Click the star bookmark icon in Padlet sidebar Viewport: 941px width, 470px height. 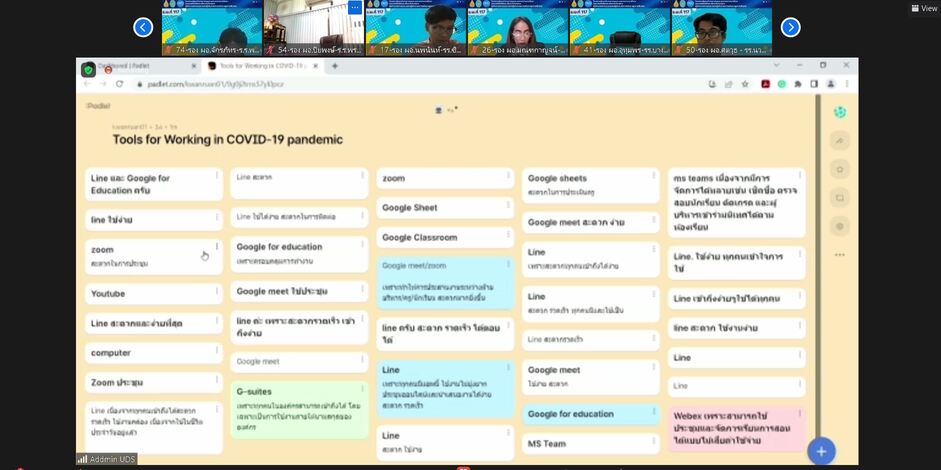[x=840, y=170]
